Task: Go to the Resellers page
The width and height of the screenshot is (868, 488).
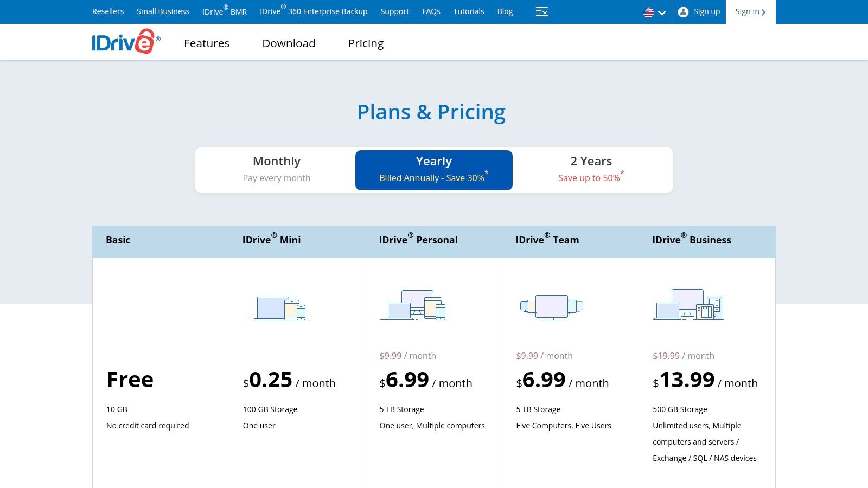Action: pos(108,11)
